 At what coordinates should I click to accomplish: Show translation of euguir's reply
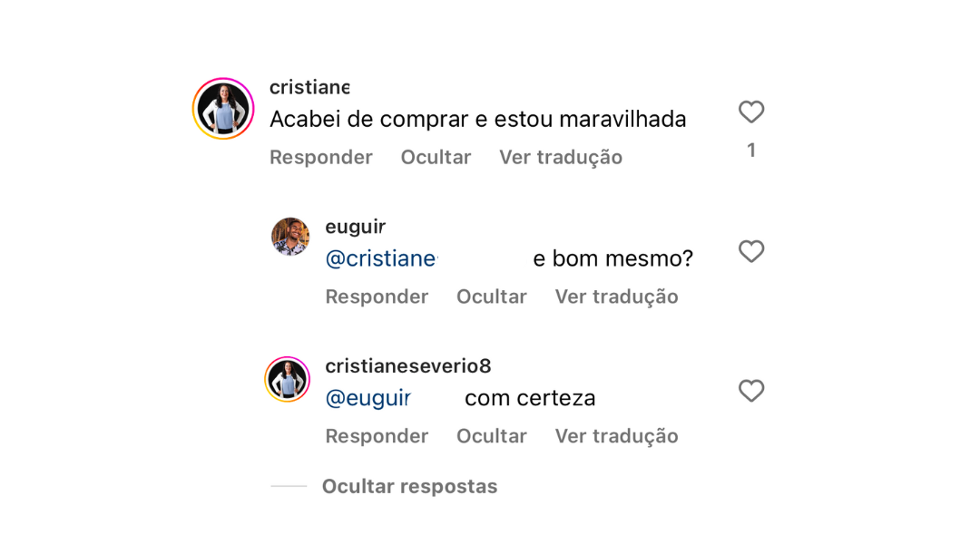tap(616, 296)
